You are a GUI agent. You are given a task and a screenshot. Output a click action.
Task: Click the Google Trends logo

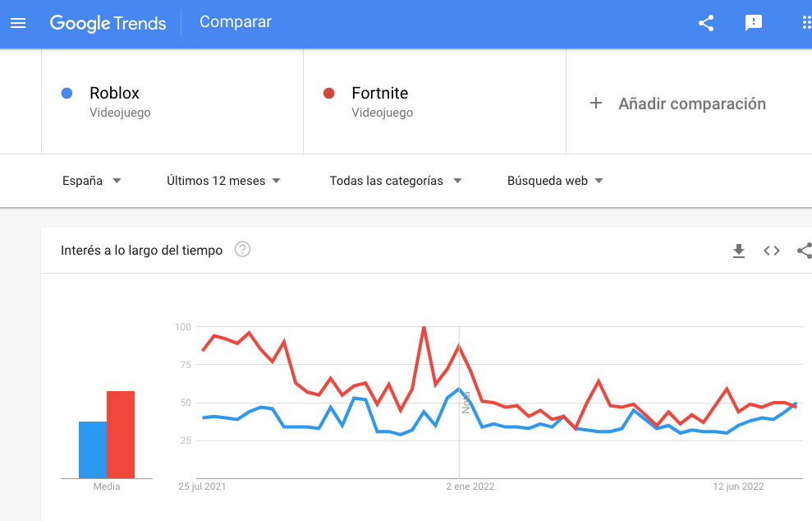(108, 23)
